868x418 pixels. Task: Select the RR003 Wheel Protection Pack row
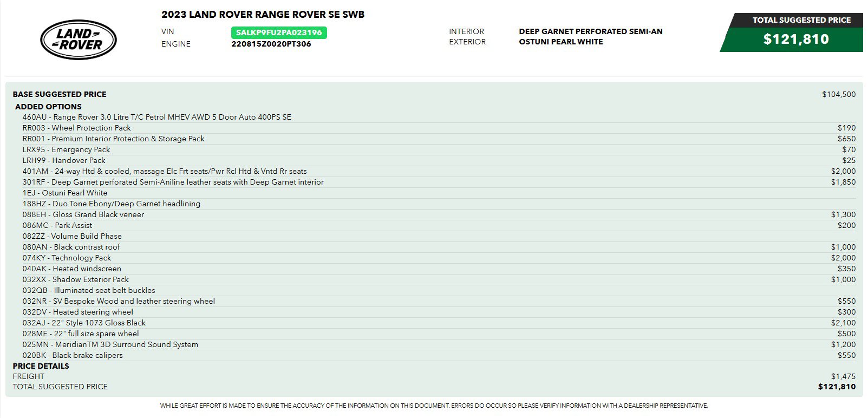click(439, 128)
